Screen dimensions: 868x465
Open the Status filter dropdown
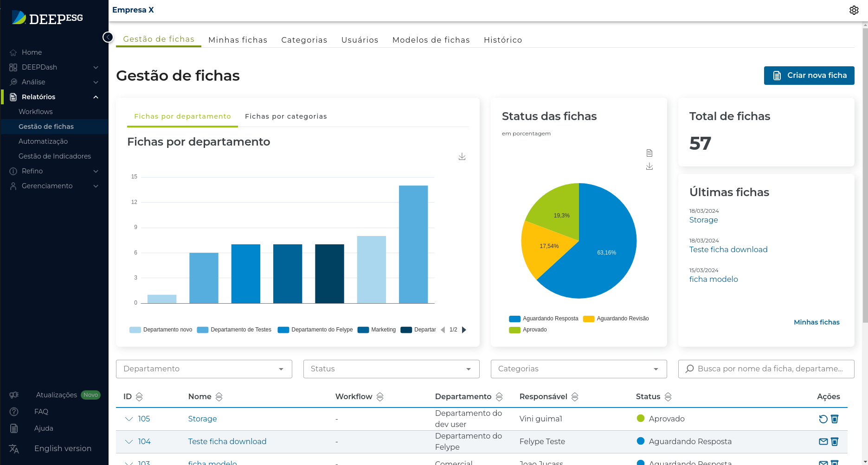click(391, 369)
